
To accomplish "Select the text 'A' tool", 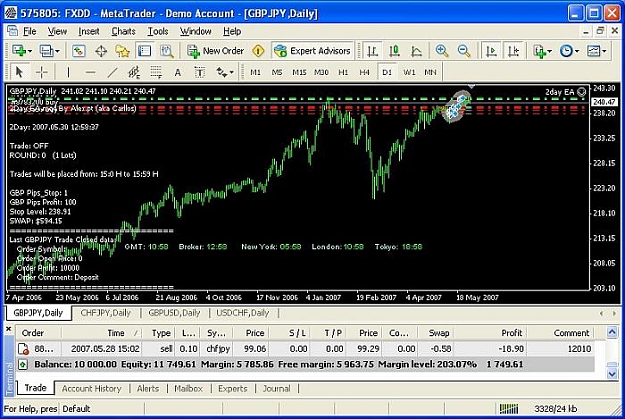I will (x=178, y=72).
